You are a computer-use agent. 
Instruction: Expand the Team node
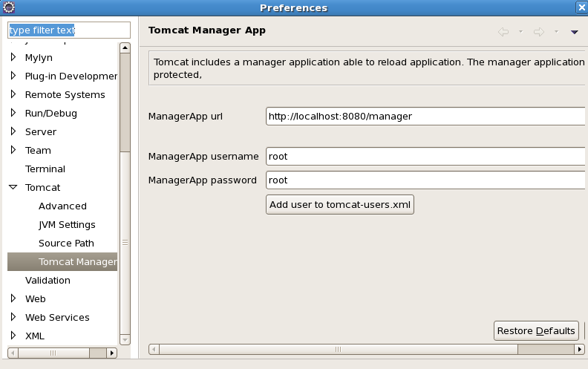tap(13, 150)
